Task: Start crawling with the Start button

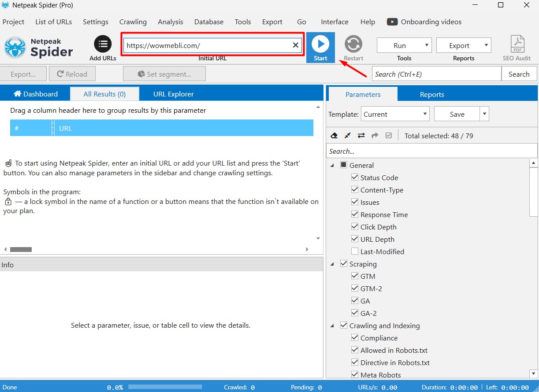Action: (x=320, y=48)
